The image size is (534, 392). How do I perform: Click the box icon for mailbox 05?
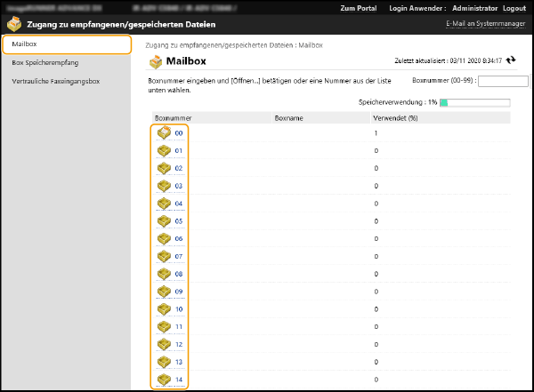click(164, 220)
